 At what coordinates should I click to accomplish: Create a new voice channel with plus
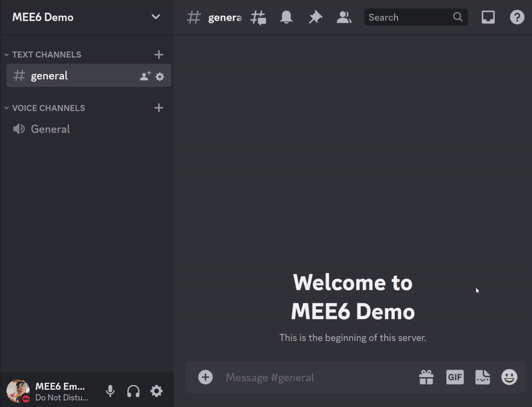[159, 108]
